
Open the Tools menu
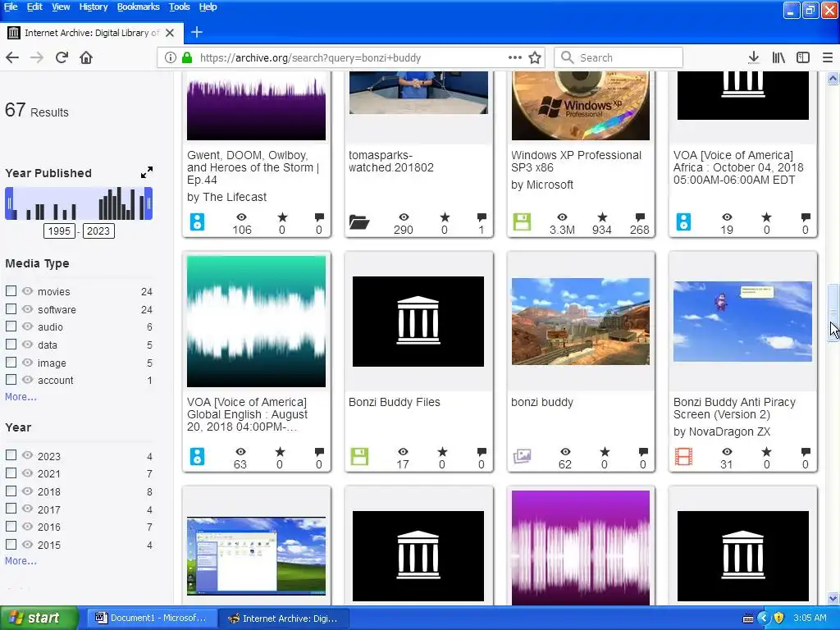pos(180,7)
